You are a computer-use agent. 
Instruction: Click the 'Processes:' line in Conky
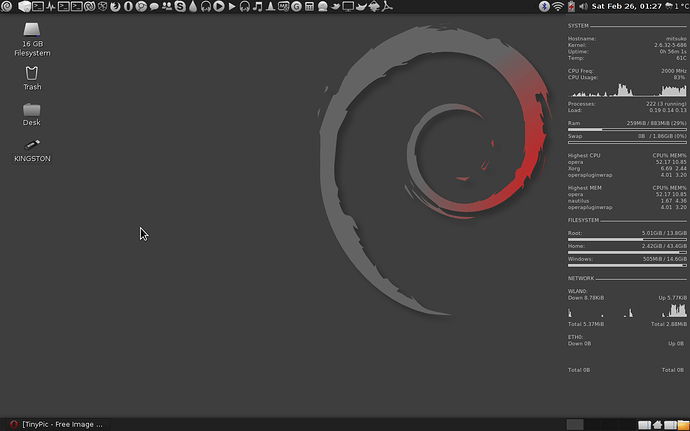(627, 104)
